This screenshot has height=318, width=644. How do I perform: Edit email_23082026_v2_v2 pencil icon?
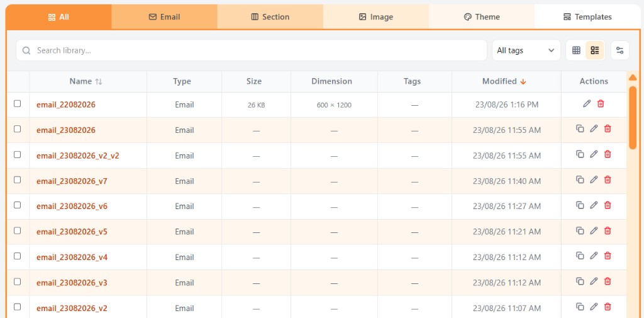(x=594, y=154)
